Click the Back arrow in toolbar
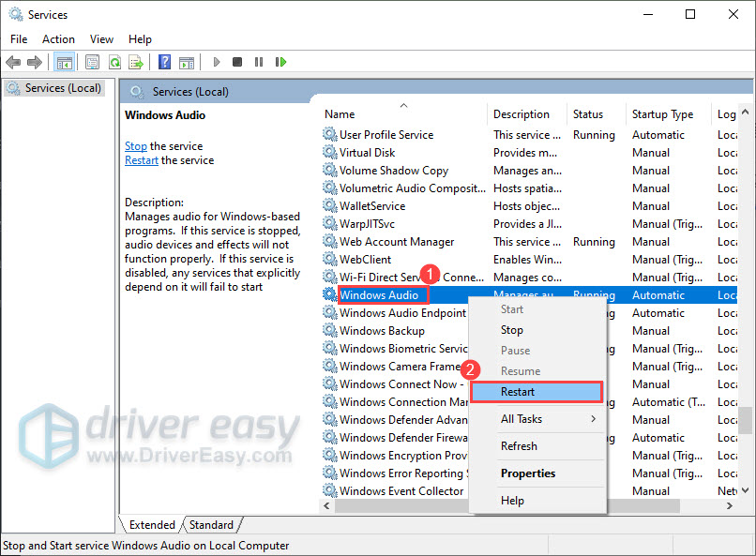756x556 pixels. (x=13, y=62)
